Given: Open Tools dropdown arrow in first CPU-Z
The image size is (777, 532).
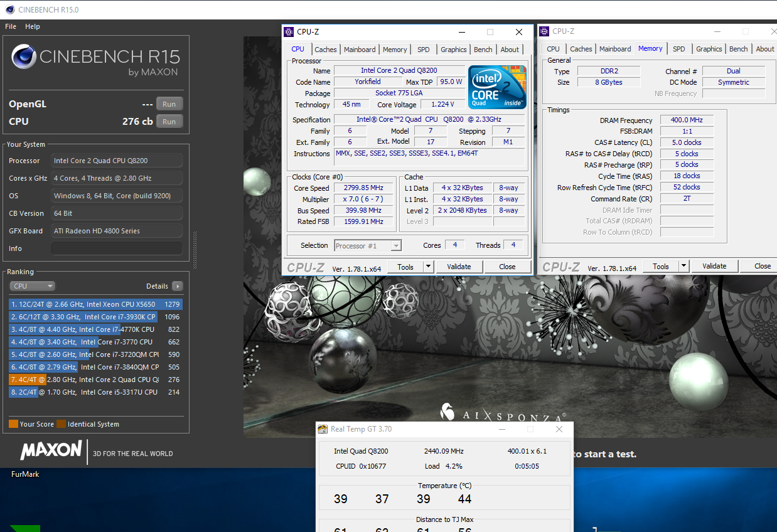Looking at the screenshot, I should 428,267.
